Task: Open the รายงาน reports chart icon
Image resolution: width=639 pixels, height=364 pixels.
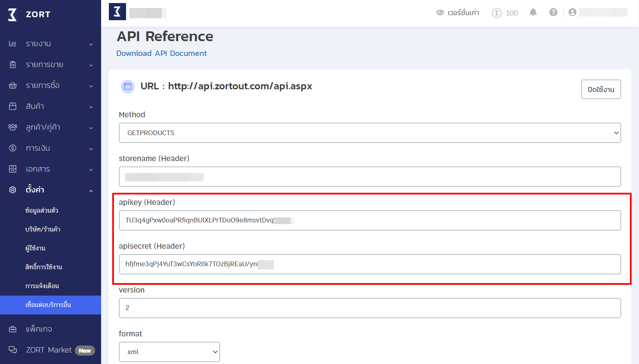Action: point(12,43)
